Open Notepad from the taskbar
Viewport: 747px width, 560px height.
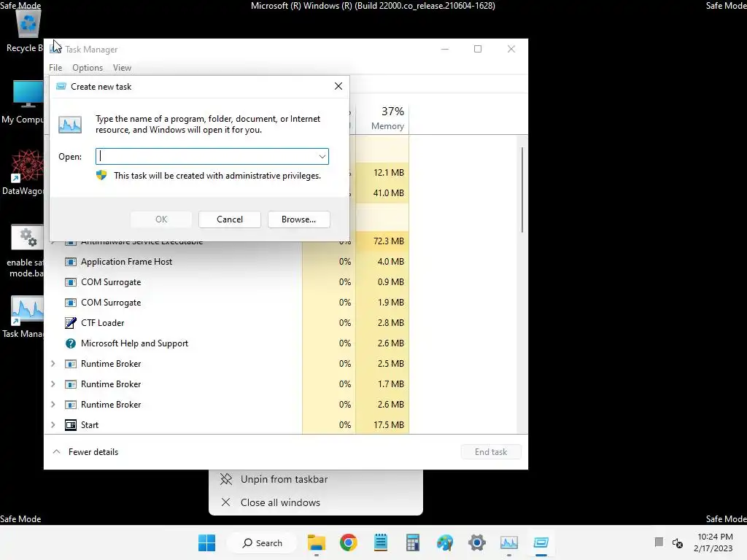pos(381,542)
